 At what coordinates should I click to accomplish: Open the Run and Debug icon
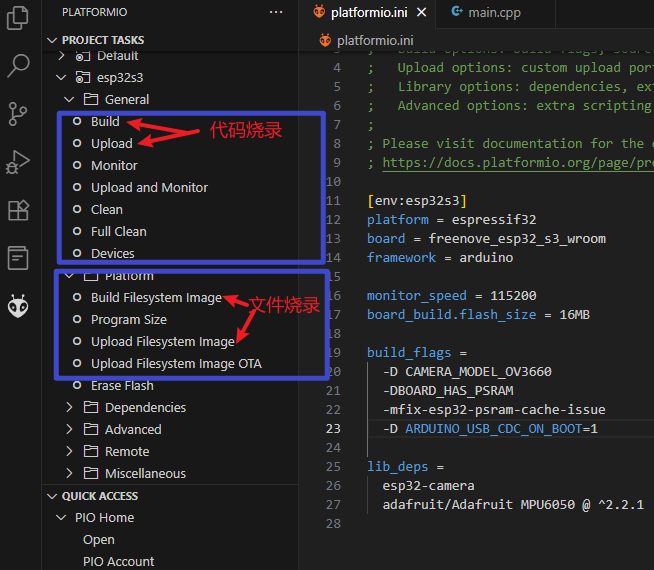(x=18, y=162)
